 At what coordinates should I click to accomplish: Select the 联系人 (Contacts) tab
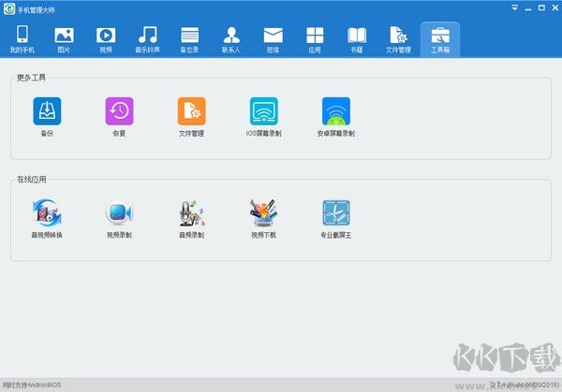click(x=231, y=39)
